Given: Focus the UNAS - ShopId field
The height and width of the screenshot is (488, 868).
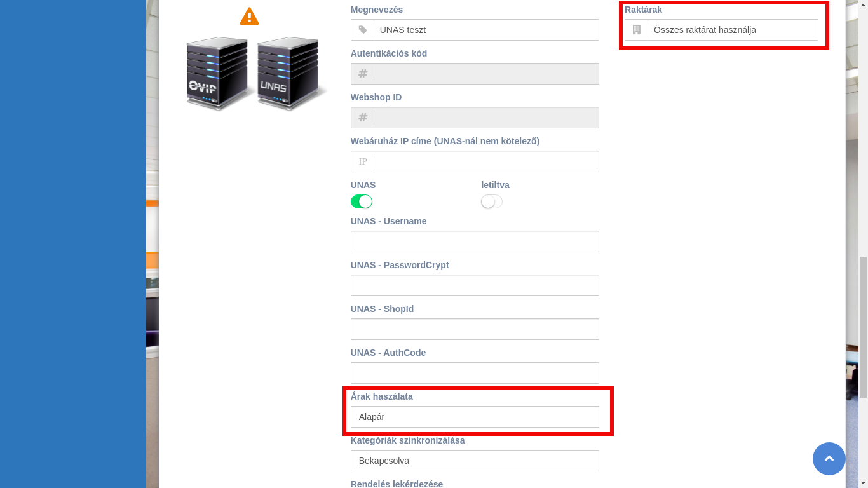Looking at the screenshot, I should pos(475,329).
